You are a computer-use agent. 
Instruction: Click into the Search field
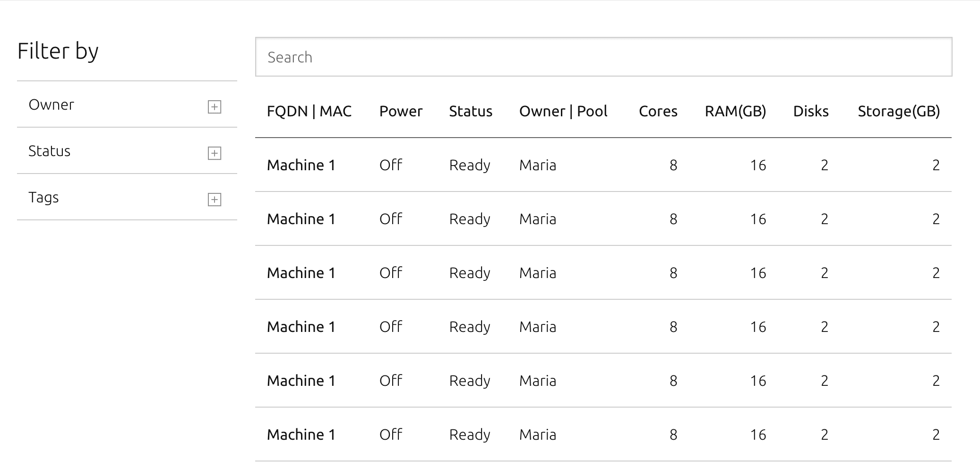(603, 57)
